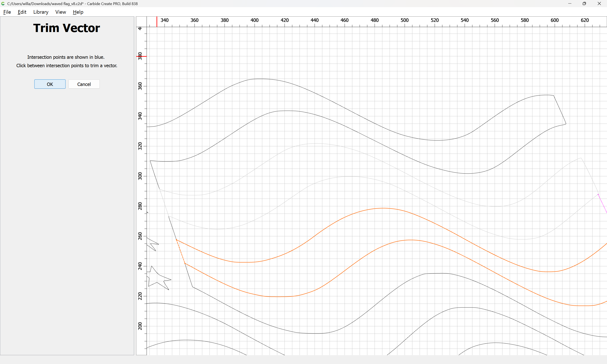The image size is (607, 364).
Task: Click the lower orange wave curve
Action: [x=411, y=240]
